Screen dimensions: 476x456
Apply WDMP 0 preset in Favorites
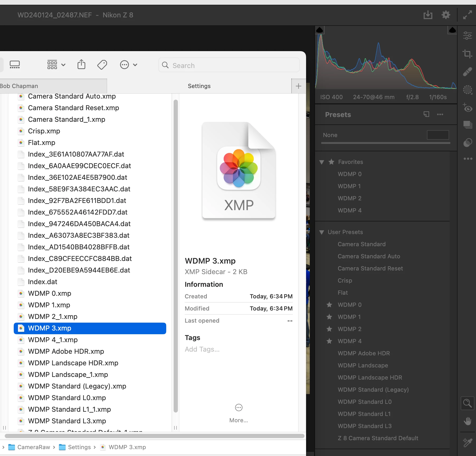[350, 174]
